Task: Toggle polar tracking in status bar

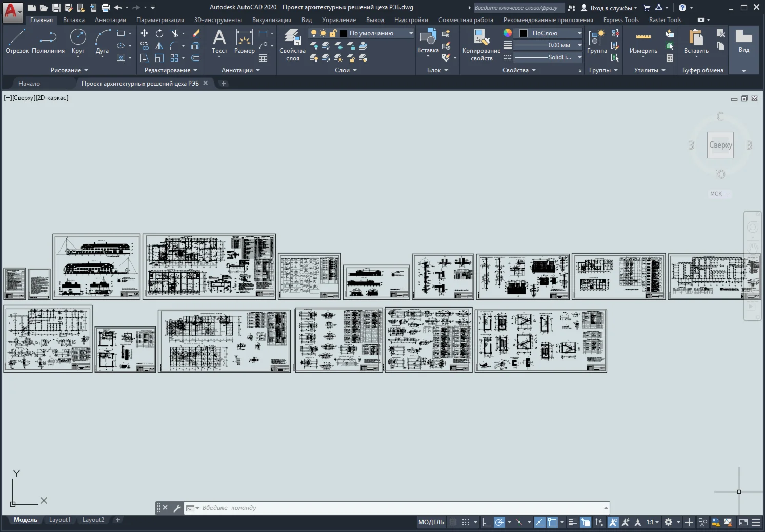Action: [x=499, y=522]
